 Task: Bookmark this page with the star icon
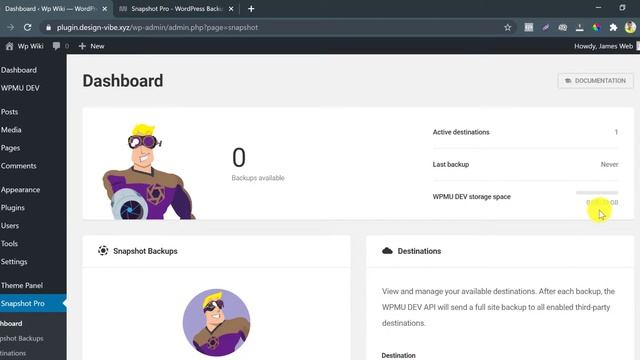tap(507, 27)
